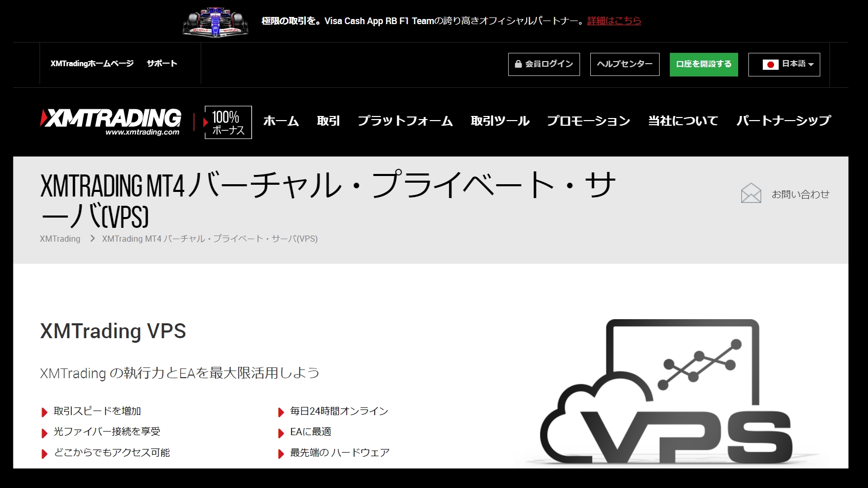Open the 当社について menu item

(683, 121)
